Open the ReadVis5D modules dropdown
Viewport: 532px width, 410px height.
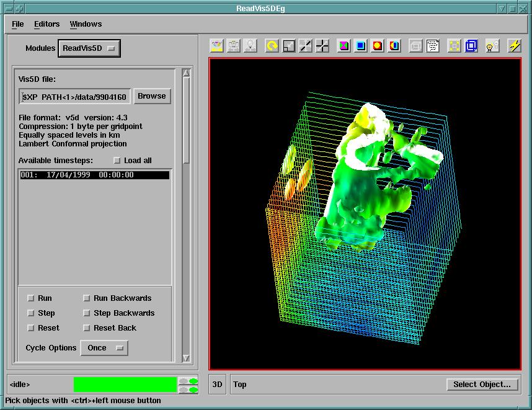click(x=89, y=48)
